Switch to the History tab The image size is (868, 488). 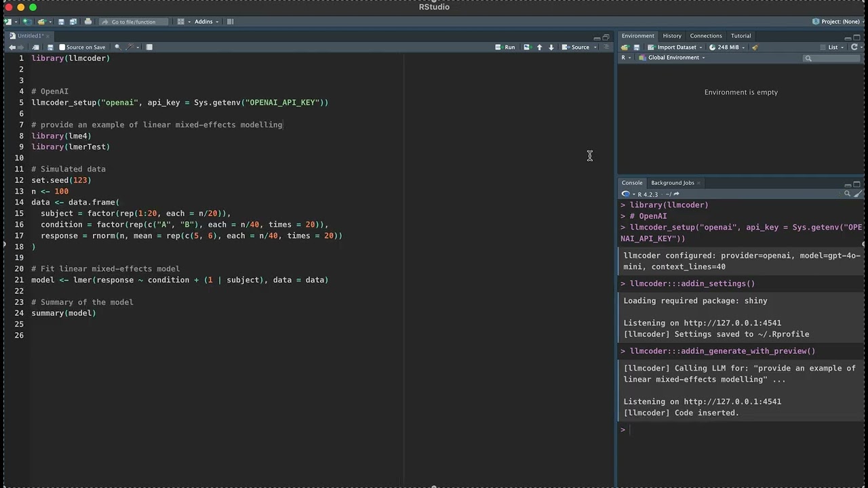click(x=672, y=36)
